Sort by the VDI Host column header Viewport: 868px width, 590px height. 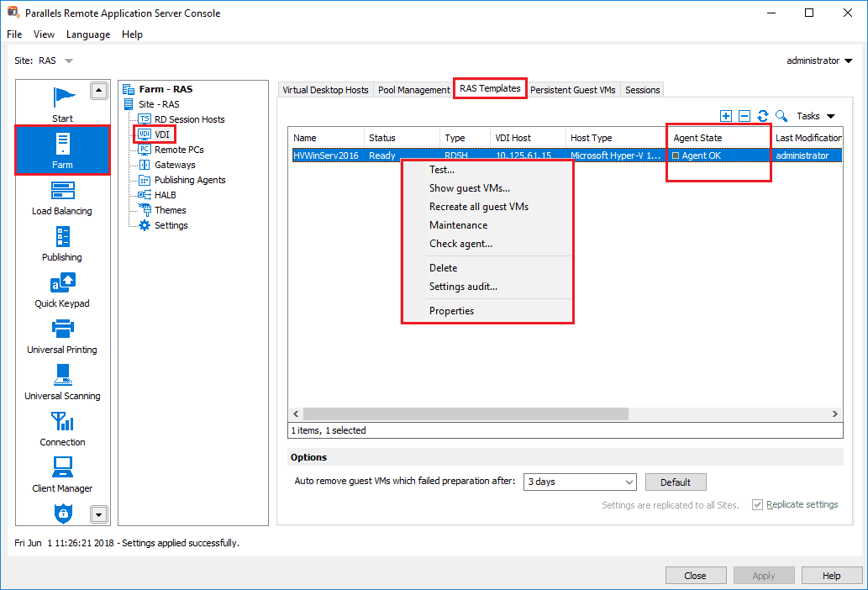tap(528, 138)
